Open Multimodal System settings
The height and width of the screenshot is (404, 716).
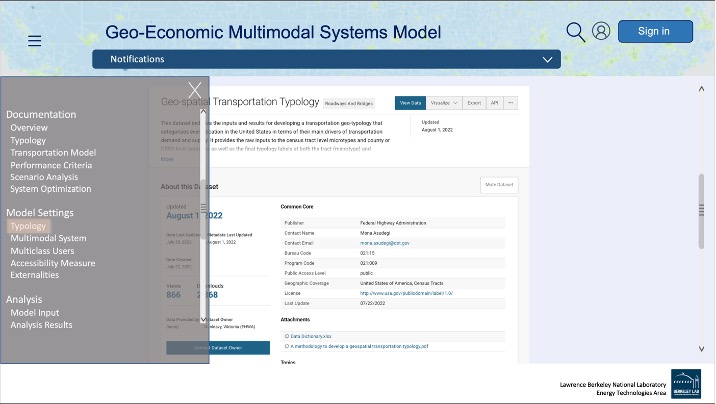coord(48,238)
